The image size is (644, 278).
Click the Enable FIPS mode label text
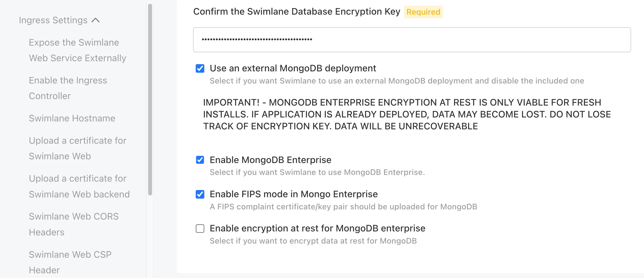click(294, 194)
